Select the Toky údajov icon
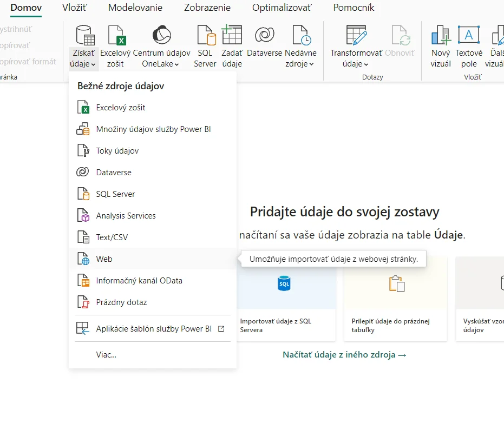 (x=83, y=151)
